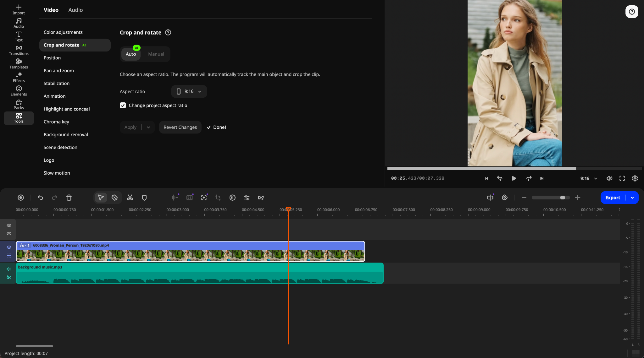
Task: Delete selected clip with trash icon
Action: pyautogui.click(x=69, y=198)
